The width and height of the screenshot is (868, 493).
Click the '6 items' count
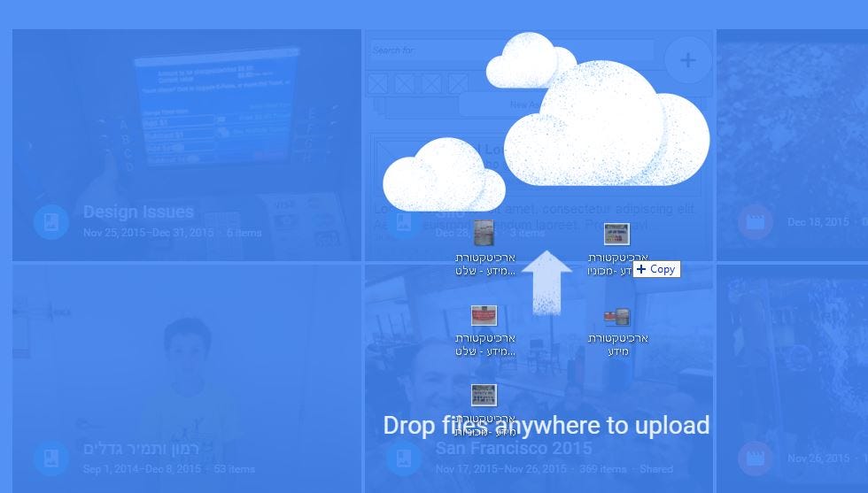(x=244, y=233)
